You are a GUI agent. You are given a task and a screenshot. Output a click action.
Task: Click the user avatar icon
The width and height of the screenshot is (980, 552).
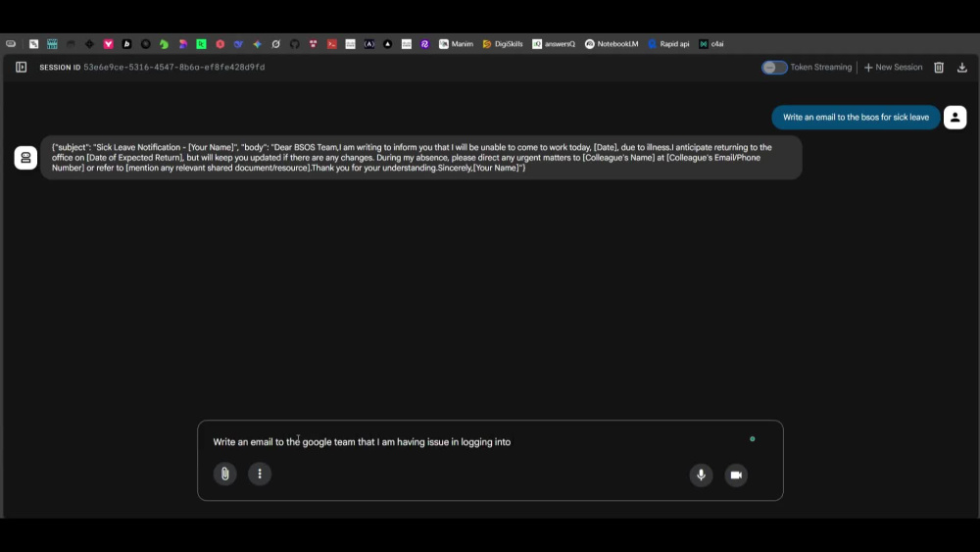pos(955,118)
